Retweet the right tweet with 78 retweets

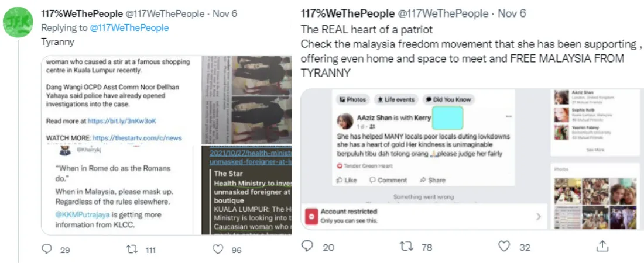(x=407, y=246)
